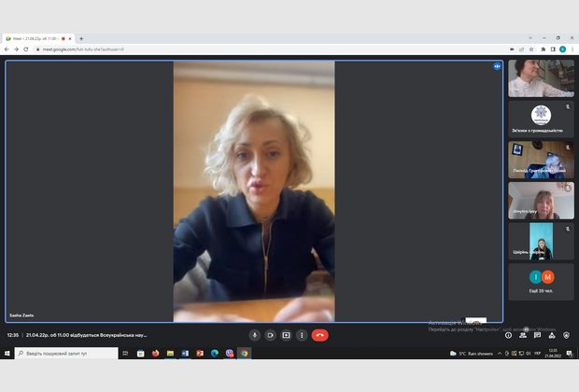Image resolution: width=579 pixels, height=392 pixels.
Task: Open Microsoft Edge from taskbar
Action: 215,353
